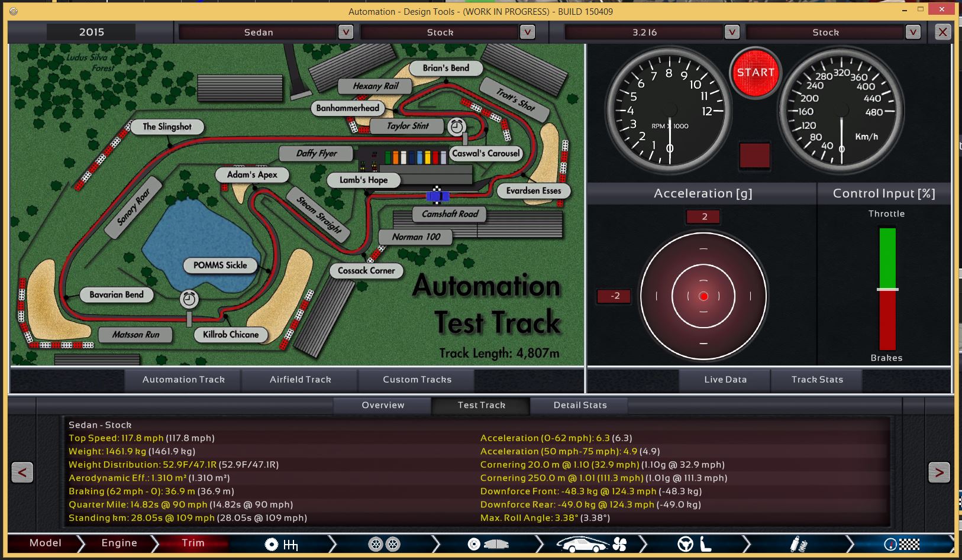Click the Hexany Rail track label
The image size is (962, 560).
point(375,86)
